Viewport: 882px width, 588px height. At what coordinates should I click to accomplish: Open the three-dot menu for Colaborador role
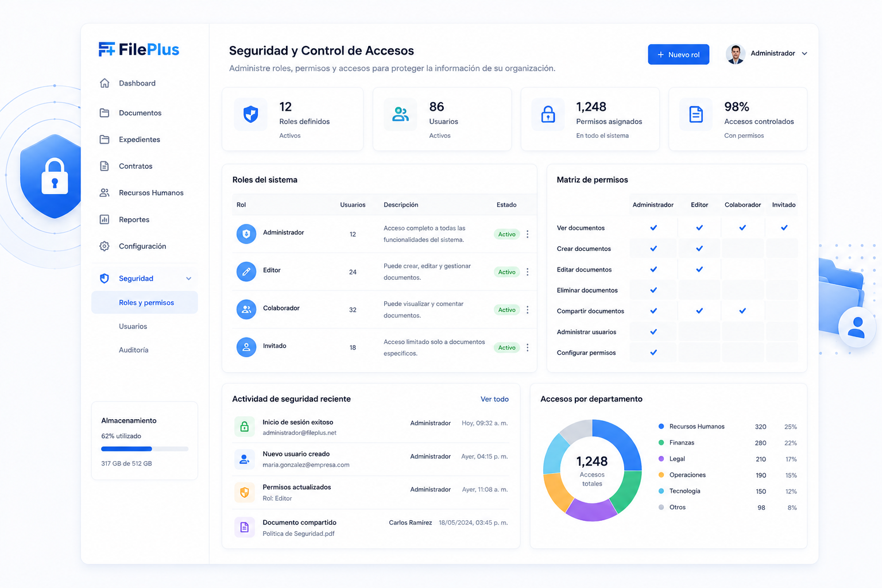pyautogui.click(x=527, y=310)
